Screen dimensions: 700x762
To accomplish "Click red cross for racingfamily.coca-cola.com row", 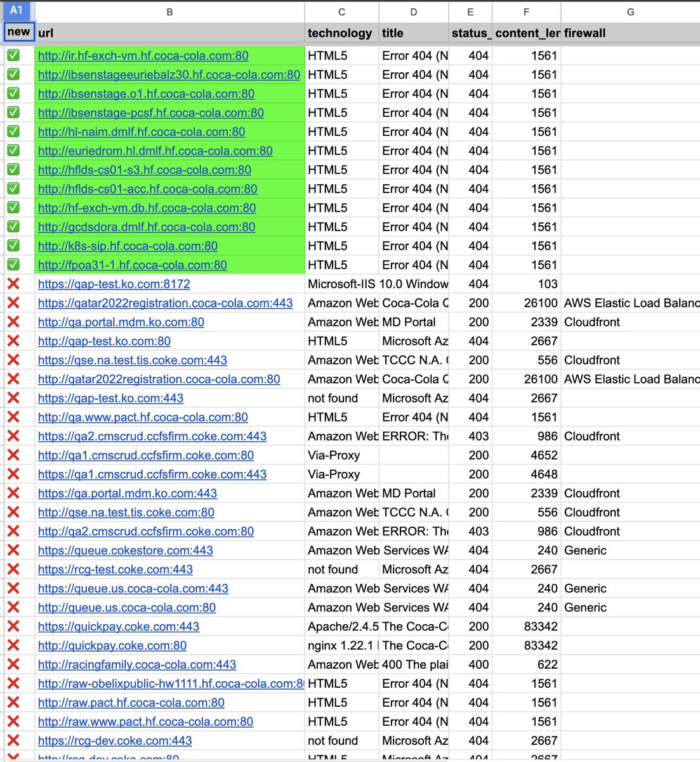I will pyautogui.click(x=13, y=665).
